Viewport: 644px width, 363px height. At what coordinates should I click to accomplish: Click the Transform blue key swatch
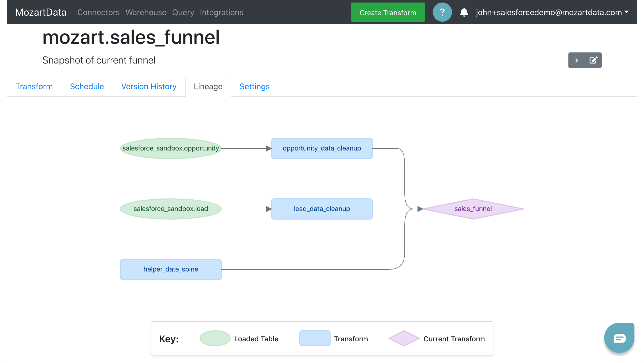tap(315, 338)
